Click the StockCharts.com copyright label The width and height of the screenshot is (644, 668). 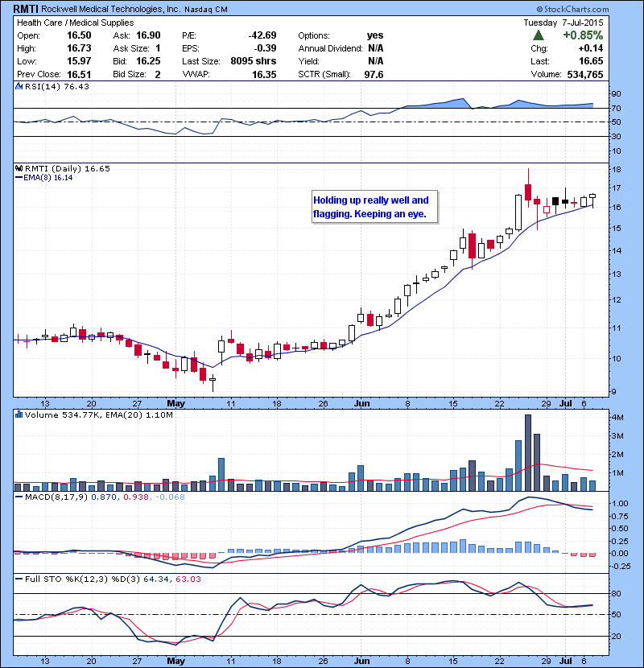click(x=572, y=9)
